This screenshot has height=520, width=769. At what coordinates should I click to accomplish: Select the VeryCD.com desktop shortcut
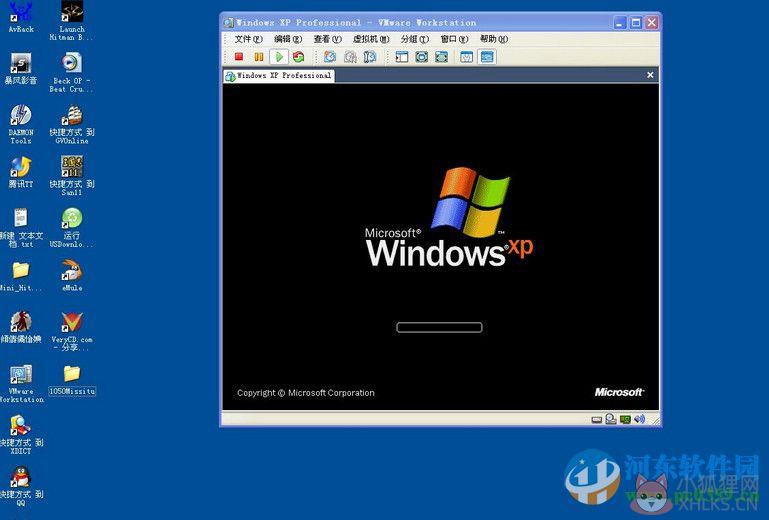72,331
